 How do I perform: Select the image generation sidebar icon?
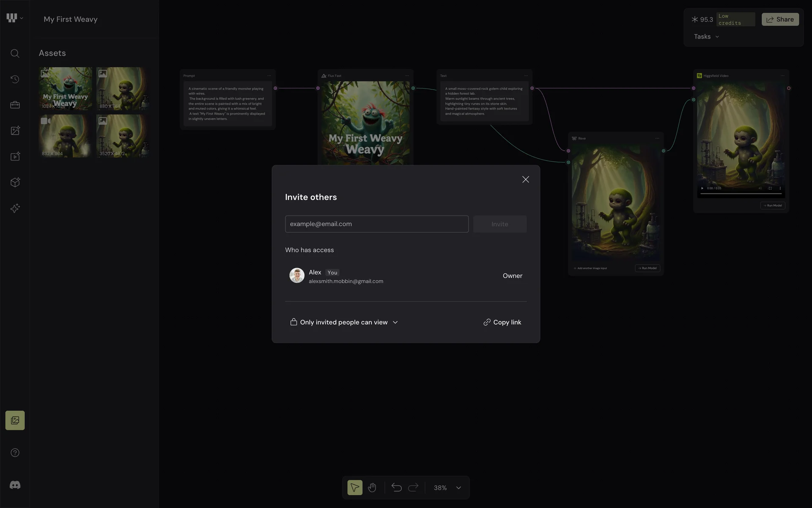15,131
